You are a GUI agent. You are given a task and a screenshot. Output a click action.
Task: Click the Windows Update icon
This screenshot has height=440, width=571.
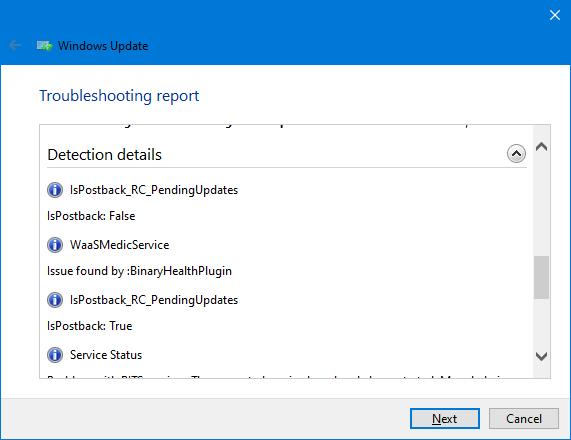click(44, 46)
